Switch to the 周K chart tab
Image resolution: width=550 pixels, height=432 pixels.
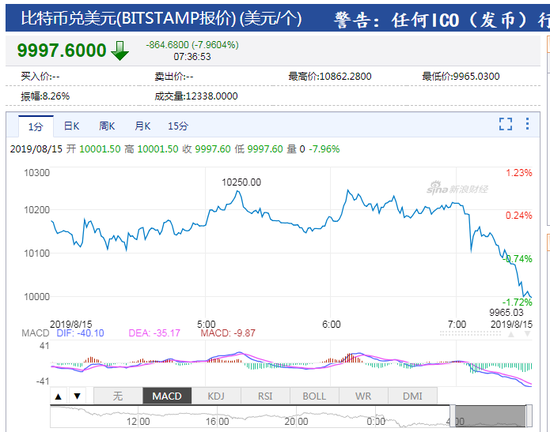click(107, 126)
